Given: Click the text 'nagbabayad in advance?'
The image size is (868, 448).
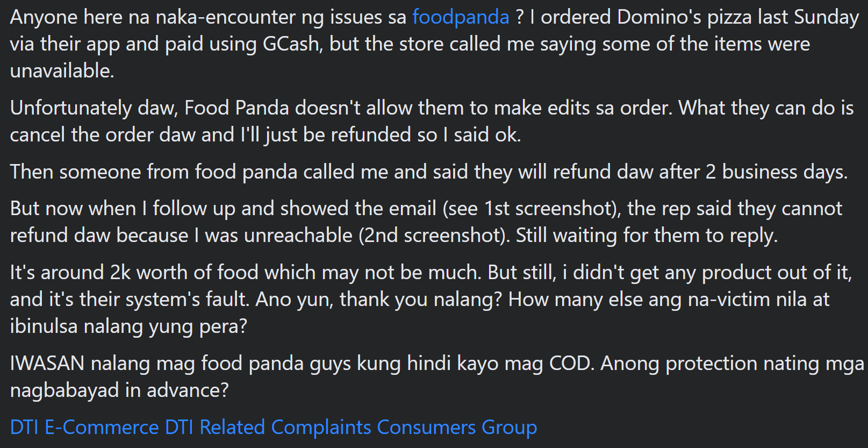Looking at the screenshot, I should (119, 390).
